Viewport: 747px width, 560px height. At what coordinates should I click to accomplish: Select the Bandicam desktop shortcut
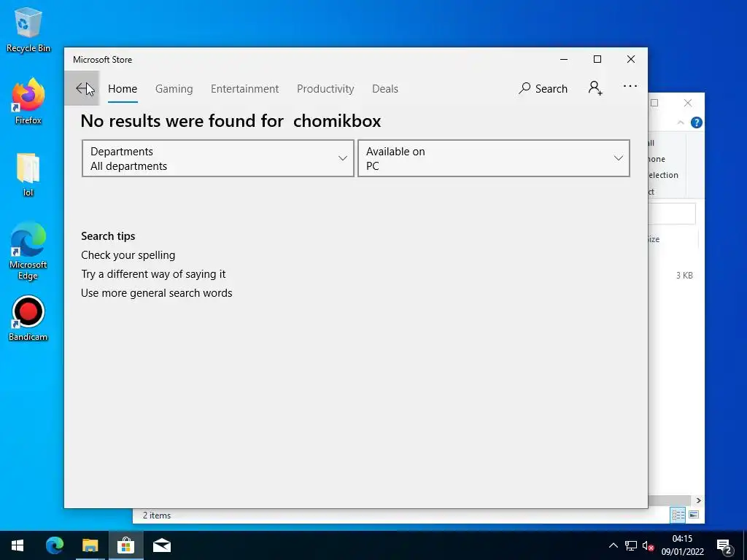(28, 319)
